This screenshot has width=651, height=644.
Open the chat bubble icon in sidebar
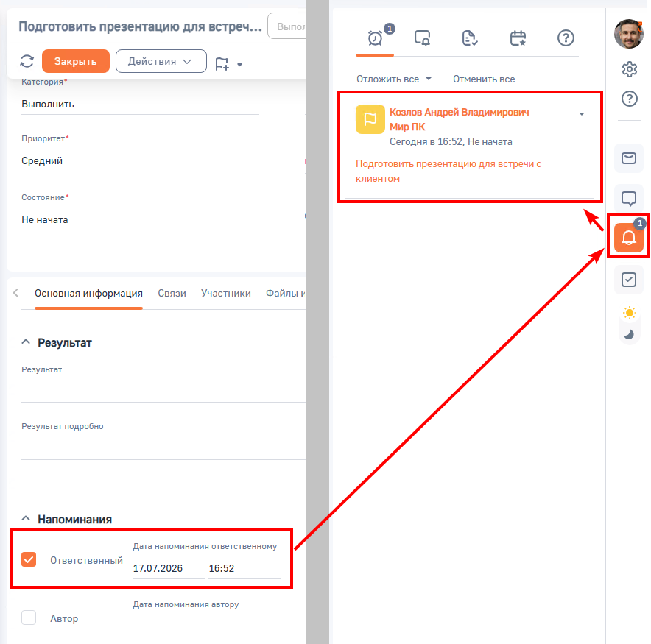[x=629, y=198]
